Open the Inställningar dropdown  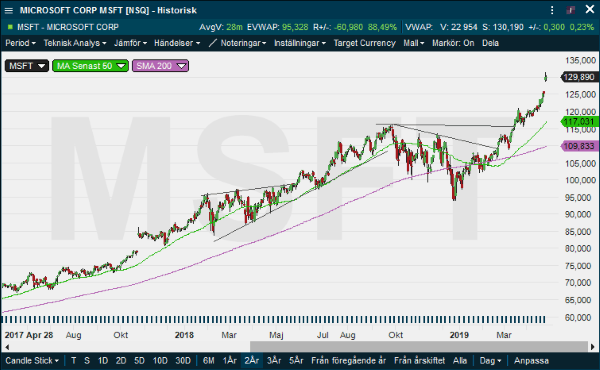coord(300,43)
